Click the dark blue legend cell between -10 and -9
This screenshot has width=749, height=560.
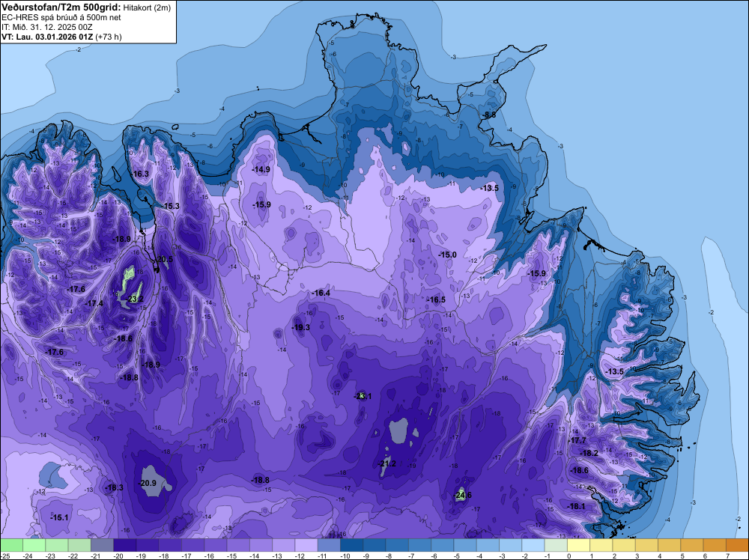(351, 545)
